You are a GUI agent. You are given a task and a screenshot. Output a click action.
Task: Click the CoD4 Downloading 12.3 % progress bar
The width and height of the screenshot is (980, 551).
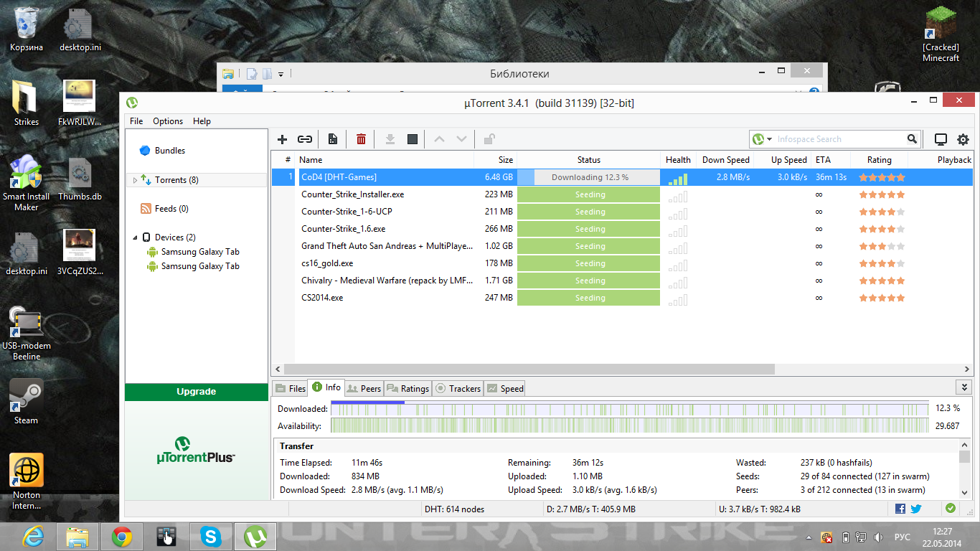click(588, 177)
